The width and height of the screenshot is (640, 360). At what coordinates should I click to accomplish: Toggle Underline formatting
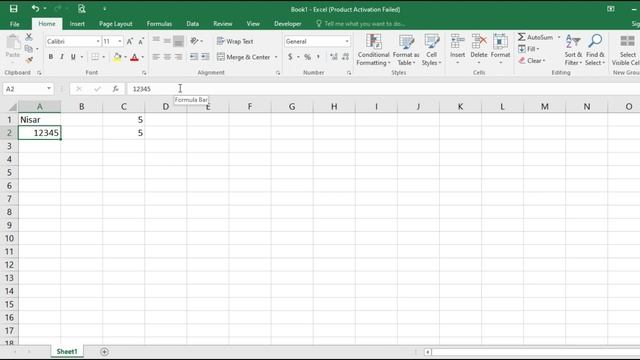click(73, 57)
